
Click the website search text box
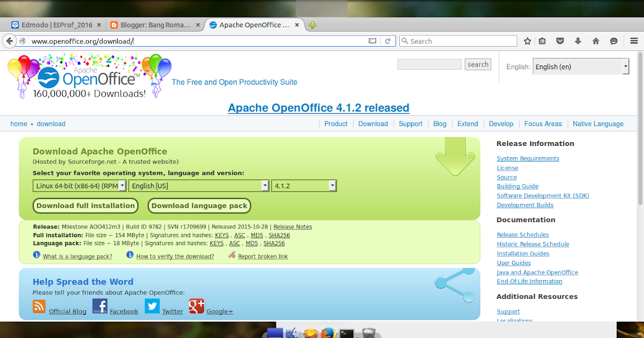pos(429,64)
